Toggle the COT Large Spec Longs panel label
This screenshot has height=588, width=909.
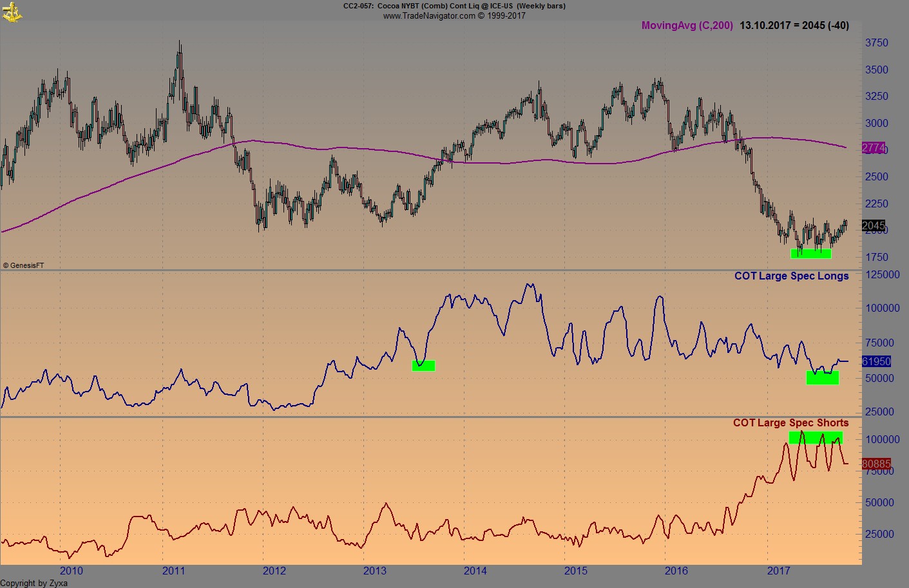pyautogui.click(x=792, y=276)
